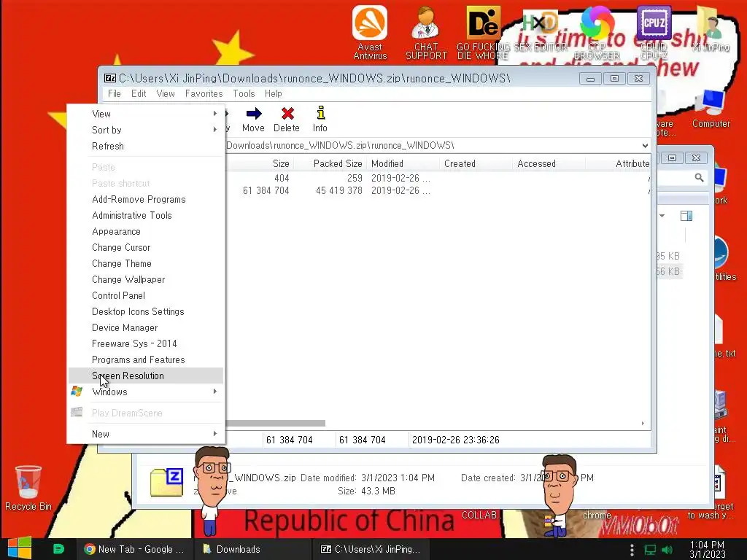Image resolution: width=747 pixels, height=560 pixels.
Task: Choose Add-Remove Programs from context menu
Action: coord(145,199)
